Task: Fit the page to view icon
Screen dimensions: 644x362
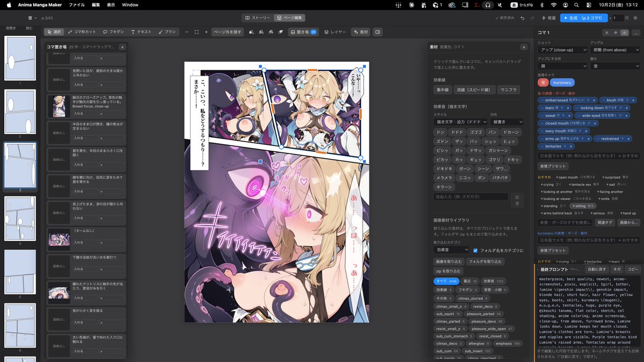Action: [196, 32]
